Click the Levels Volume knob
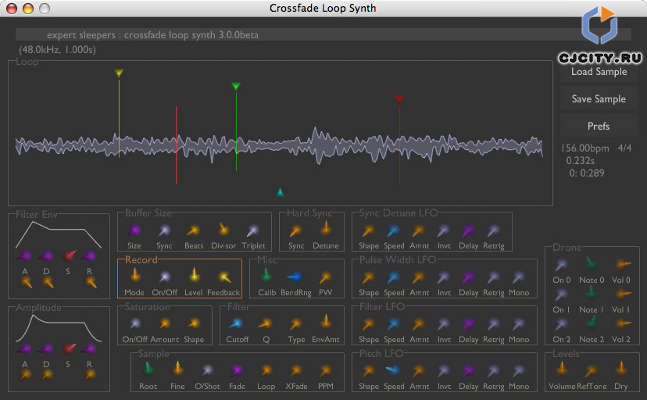Image resolution: width=647 pixels, height=400 pixels. pyautogui.click(x=562, y=368)
